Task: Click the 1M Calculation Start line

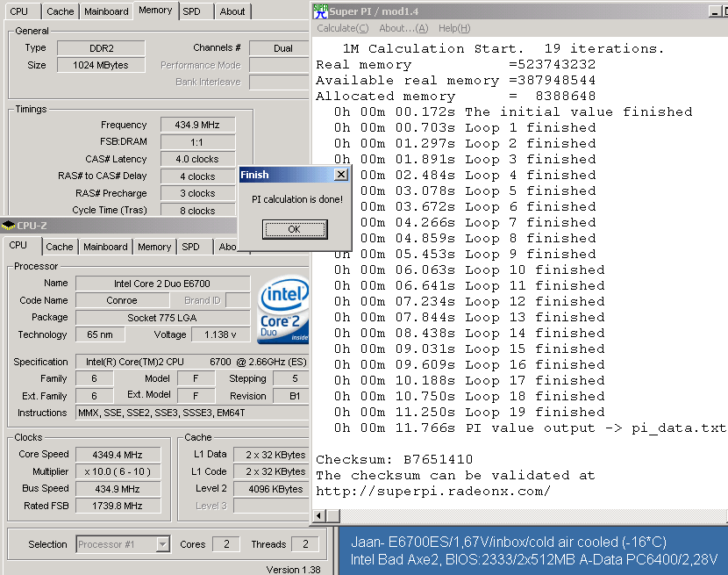Action: pos(503,49)
